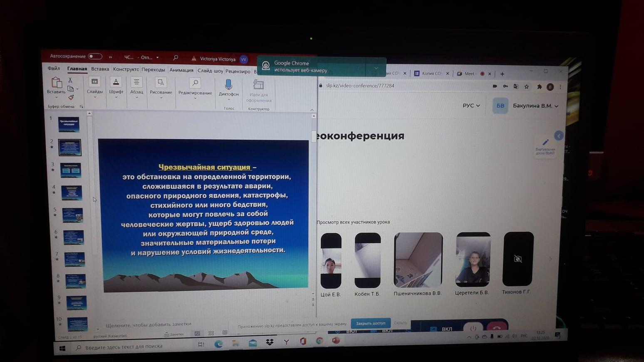Open Dropbox from the taskbar

[270, 342]
